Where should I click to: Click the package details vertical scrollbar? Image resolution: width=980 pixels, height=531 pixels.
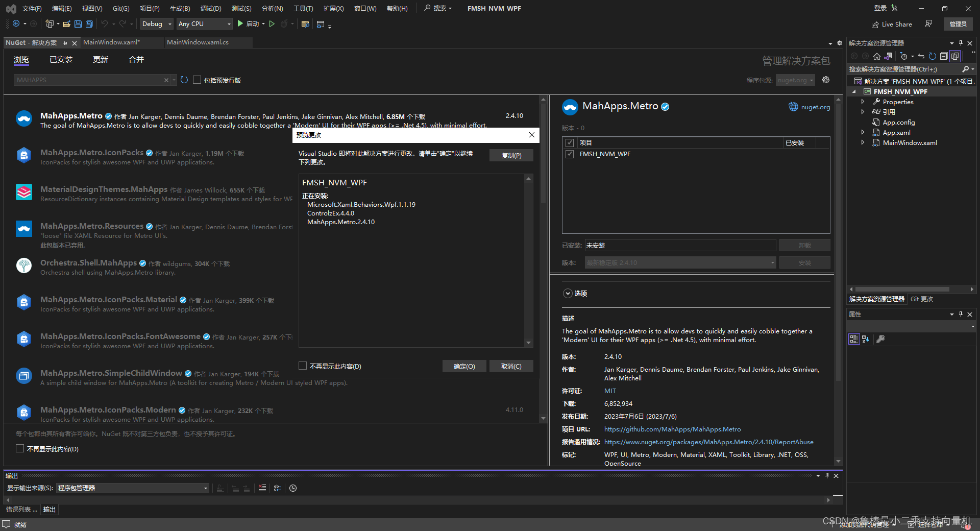pos(838,280)
